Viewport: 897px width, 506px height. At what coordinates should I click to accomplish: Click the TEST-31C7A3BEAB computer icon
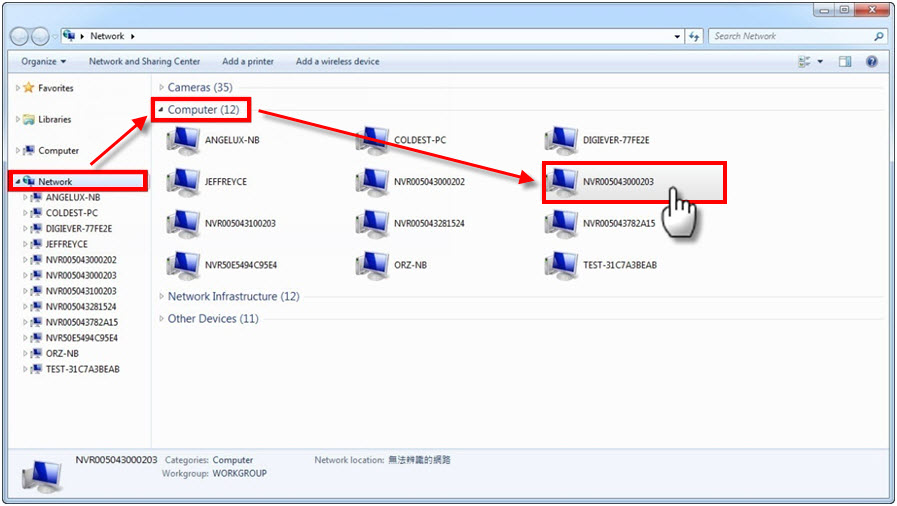pos(561,265)
